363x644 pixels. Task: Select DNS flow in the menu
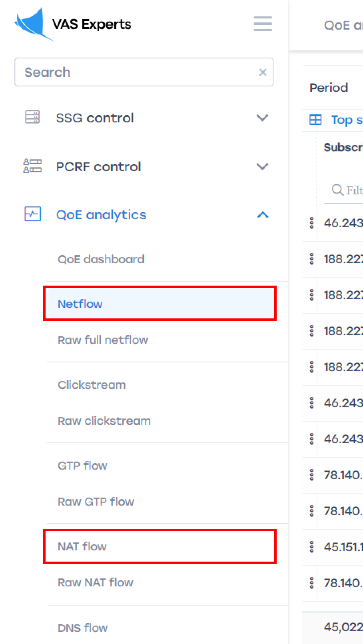point(83,628)
